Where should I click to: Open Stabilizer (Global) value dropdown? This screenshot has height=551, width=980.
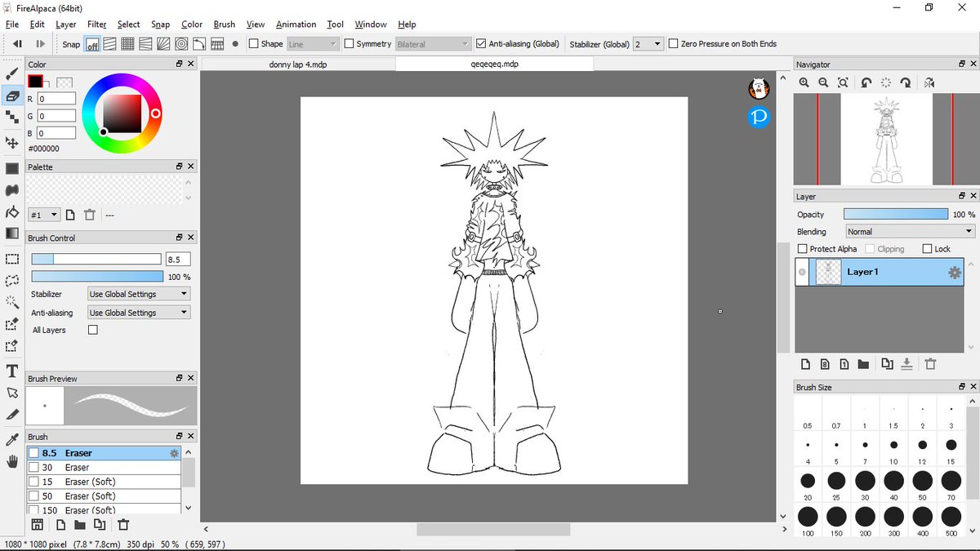[648, 44]
